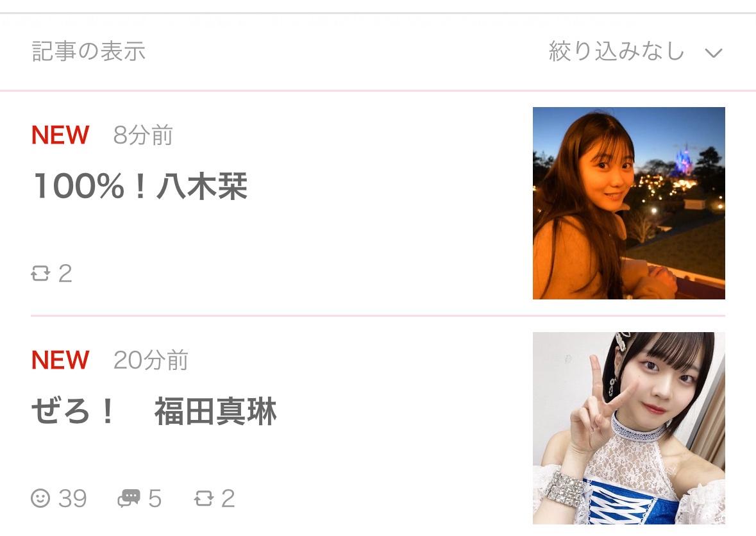Click the reblog count 2 on the second post
Image resolution: width=756 pixels, height=536 pixels.
(228, 498)
